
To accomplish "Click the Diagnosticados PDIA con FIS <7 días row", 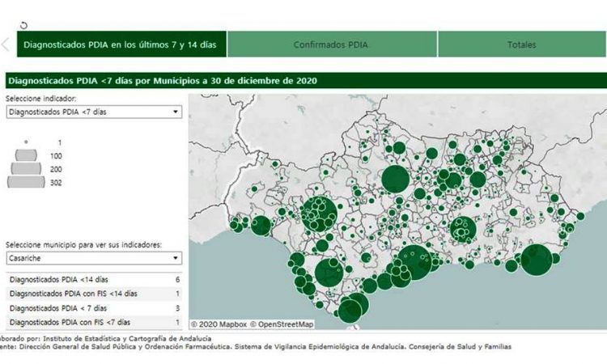I will point(93,322).
